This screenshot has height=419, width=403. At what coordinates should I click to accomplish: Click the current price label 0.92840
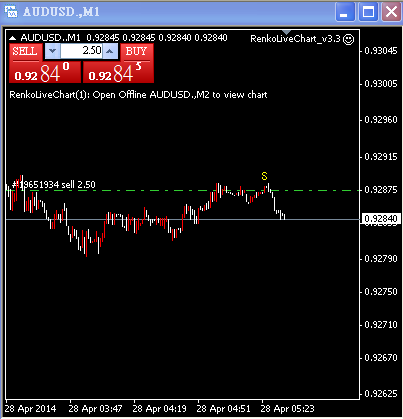380,219
